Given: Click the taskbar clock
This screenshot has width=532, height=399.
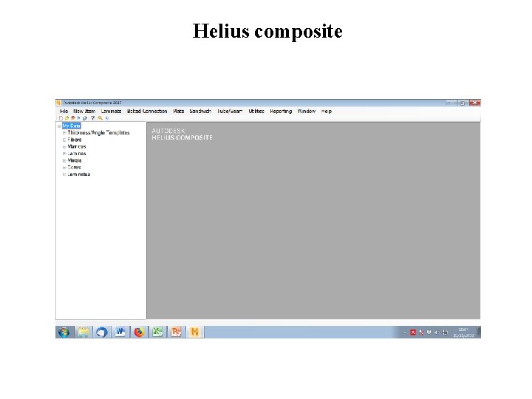Looking at the screenshot, I should click(464, 332).
